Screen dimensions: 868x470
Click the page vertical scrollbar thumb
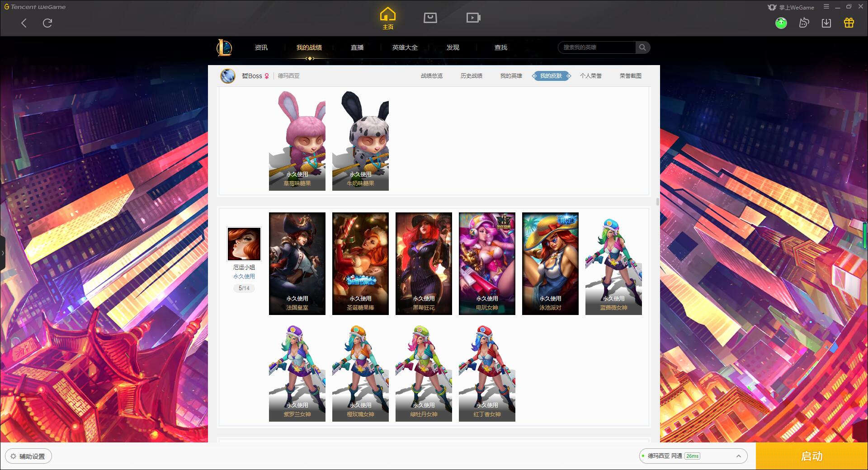pyautogui.click(x=657, y=202)
